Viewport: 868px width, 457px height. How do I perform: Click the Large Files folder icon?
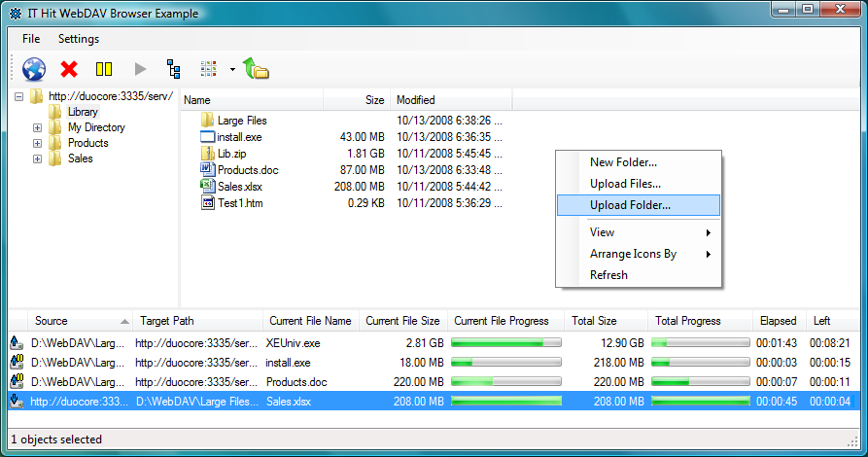coord(208,120)
